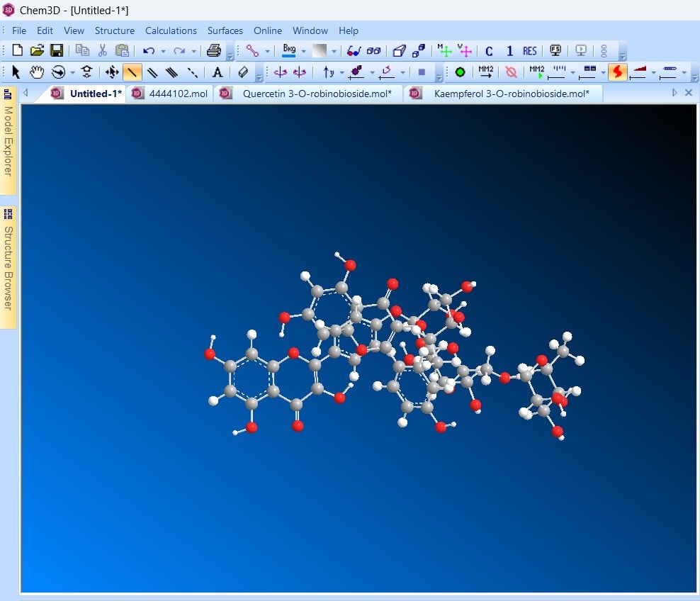700x601 pixels.
Task: Select the text labeling tool
Action: pyautogui.click(x=216, y=72)
